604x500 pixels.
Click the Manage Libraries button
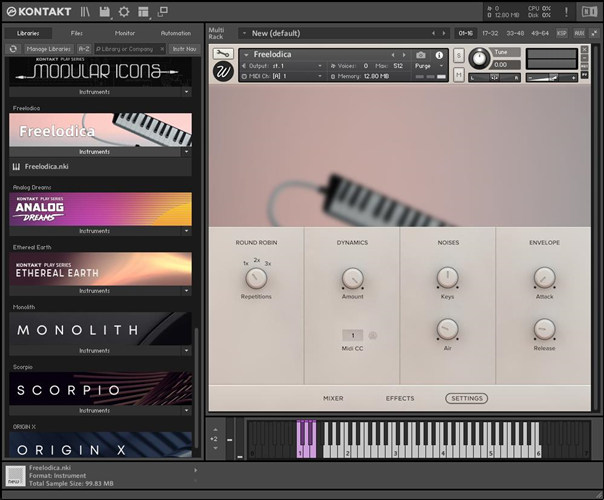49,48
